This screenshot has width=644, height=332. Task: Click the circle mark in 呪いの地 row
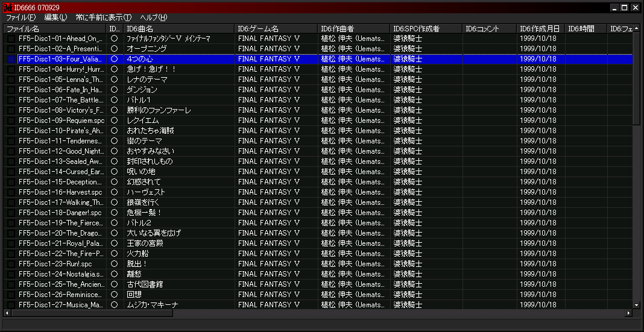pyautogui.click(x=115, y=172)
